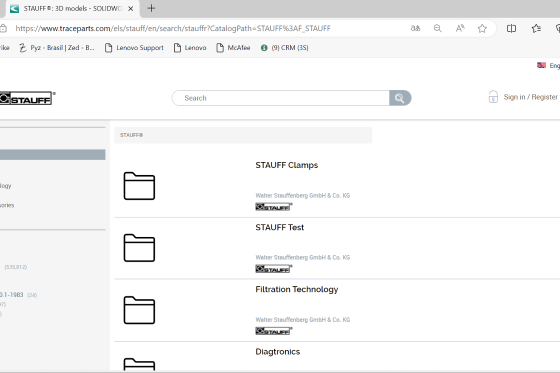The height and width of the screenshot is (373, 560).
Task: Open a new browser tab
Action: point(151,8)
